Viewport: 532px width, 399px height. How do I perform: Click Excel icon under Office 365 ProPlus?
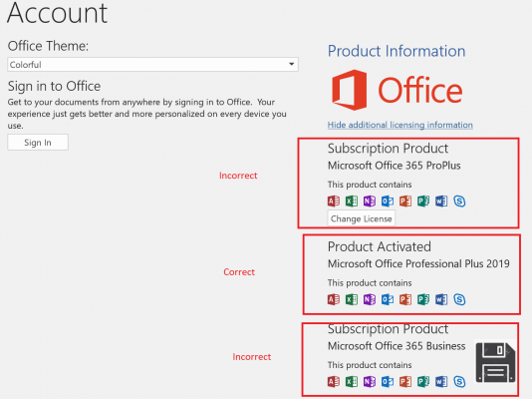click(x=352, y=201)
